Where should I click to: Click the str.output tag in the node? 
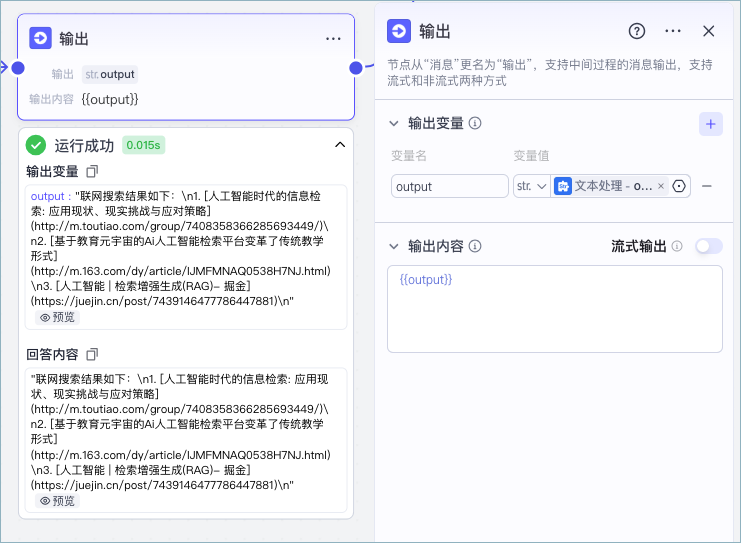tap(110, 74)
